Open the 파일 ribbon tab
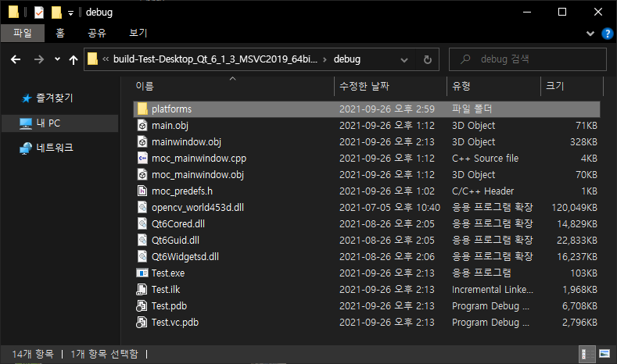Screen dimensions: 617x364 pyautogui.click(x=23, y=33)
